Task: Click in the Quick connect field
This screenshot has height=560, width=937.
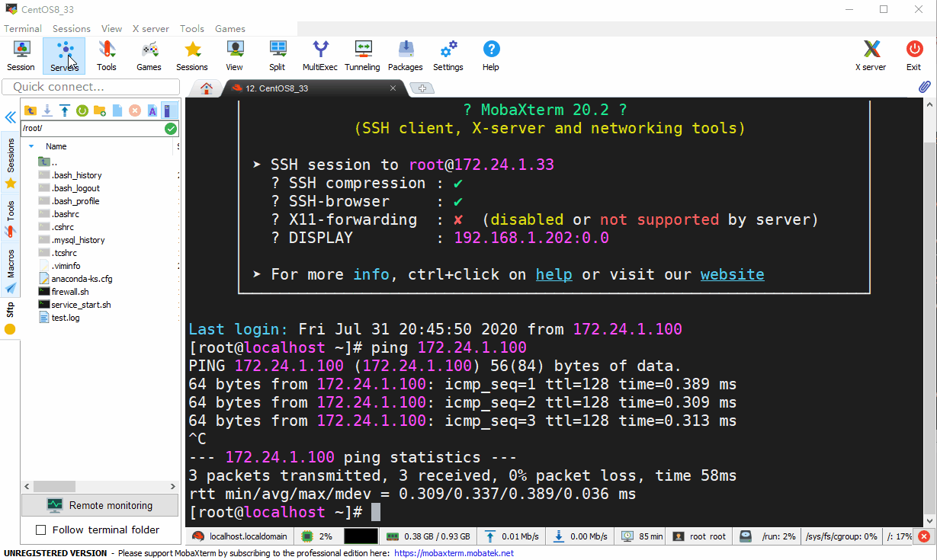Action: [x=91, y=87]
